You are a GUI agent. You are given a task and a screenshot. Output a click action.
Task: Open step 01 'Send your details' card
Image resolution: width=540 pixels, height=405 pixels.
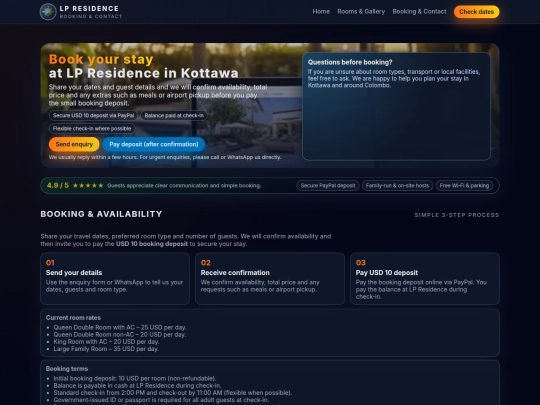pyautogui.click(x=115, y=278)
